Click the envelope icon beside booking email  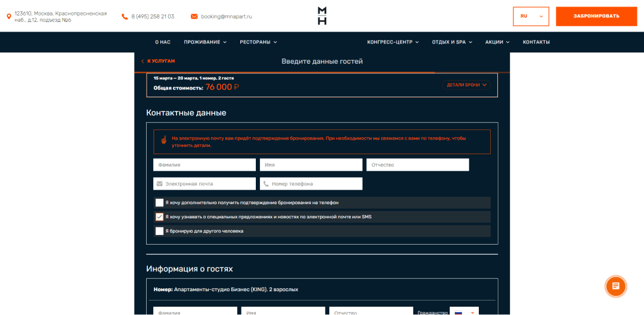pyautogui.click(x=194, y=17)
